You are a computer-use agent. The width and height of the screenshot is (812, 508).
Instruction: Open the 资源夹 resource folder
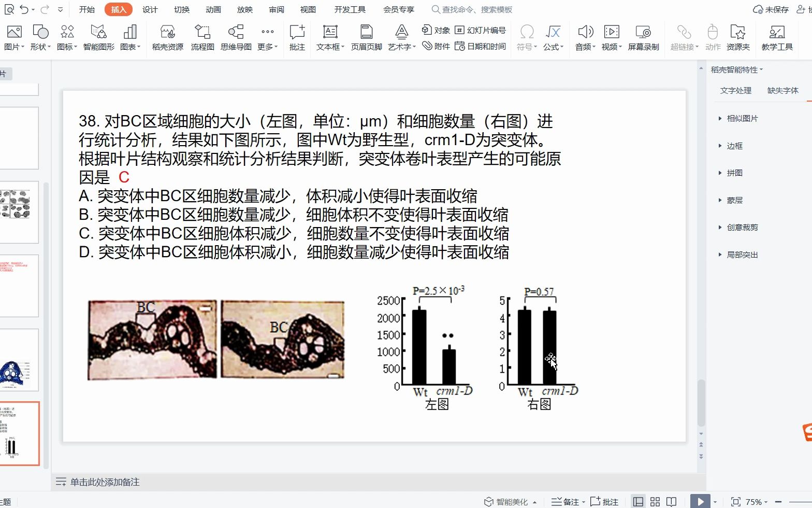pyautogui.click(x=738, y=38)
